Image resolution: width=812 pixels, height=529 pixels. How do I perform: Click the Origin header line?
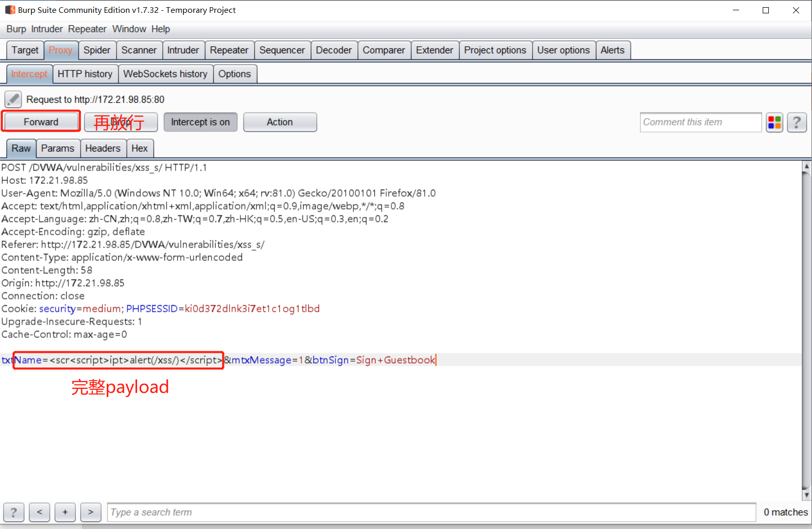63,283
